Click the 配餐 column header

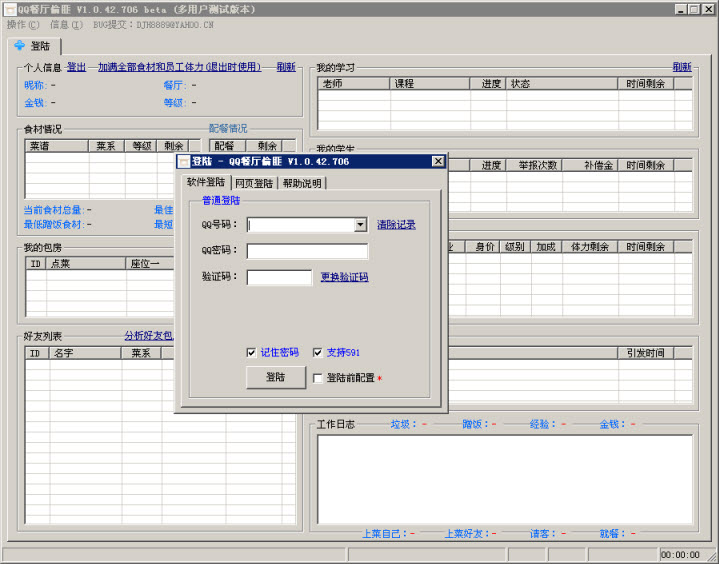point(227,146)
